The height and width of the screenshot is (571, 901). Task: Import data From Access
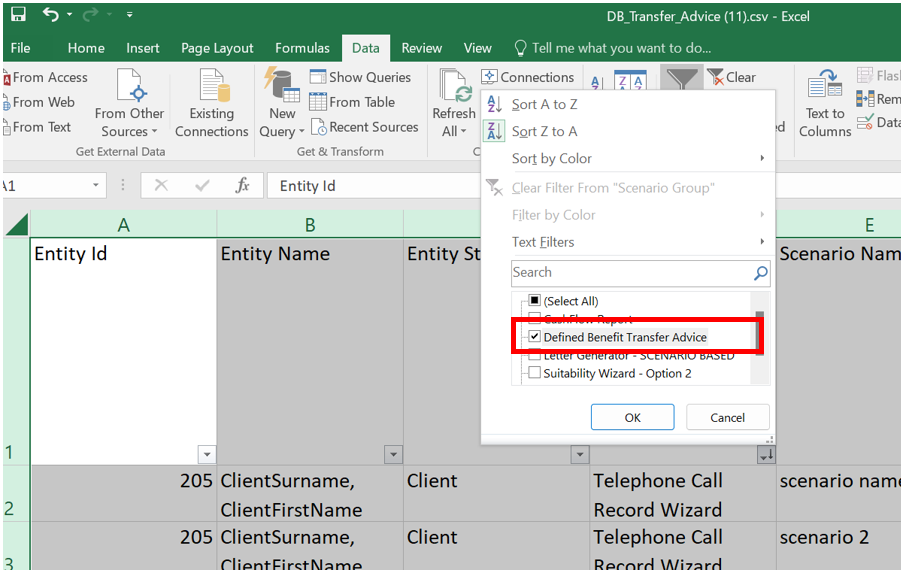click(45, 78)
